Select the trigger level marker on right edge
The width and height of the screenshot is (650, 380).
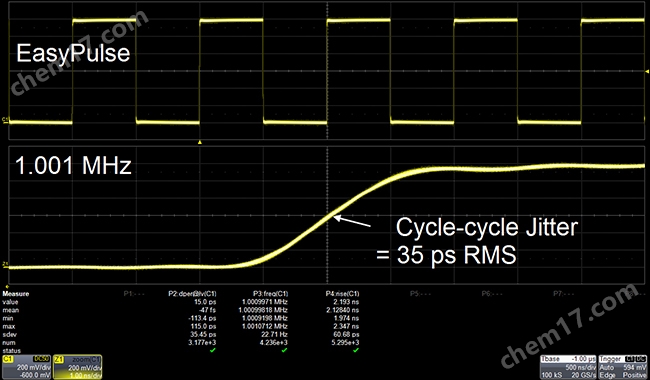(647, 72)
